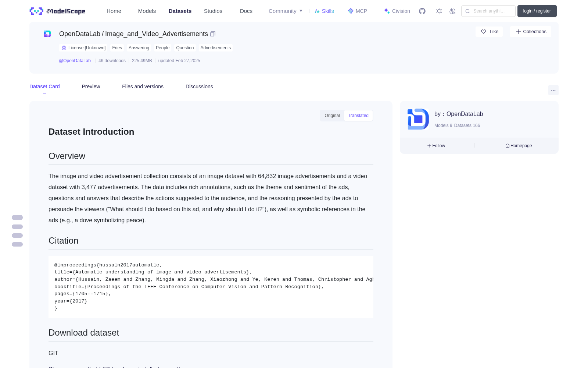Toggle to the Translated text view
Viewport: 588px width, 368px height.
(x=358, y=116)
